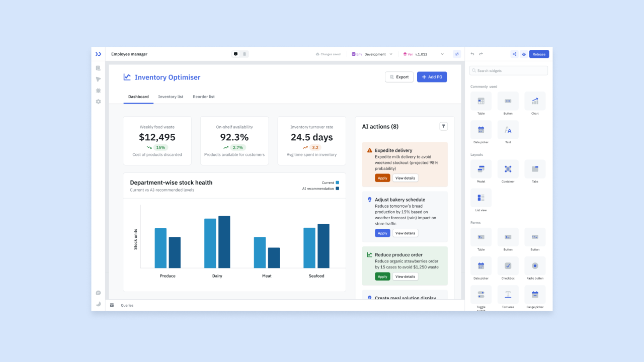Select the Date picker widget under Forms
The width and height of the screenshot is (644, 362).
(481, 265)
